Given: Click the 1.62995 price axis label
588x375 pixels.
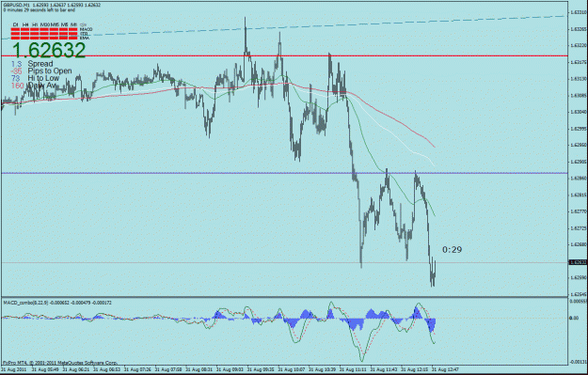Looking at the screenshot, I should click(x=578, y=129).
